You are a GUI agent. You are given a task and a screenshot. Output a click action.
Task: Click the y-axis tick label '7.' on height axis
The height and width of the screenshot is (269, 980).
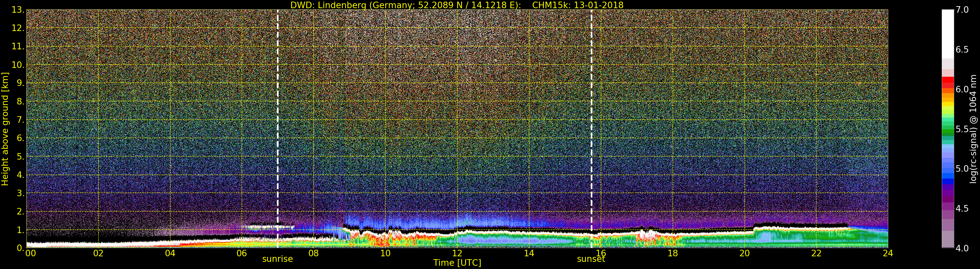tap(21, 120)
